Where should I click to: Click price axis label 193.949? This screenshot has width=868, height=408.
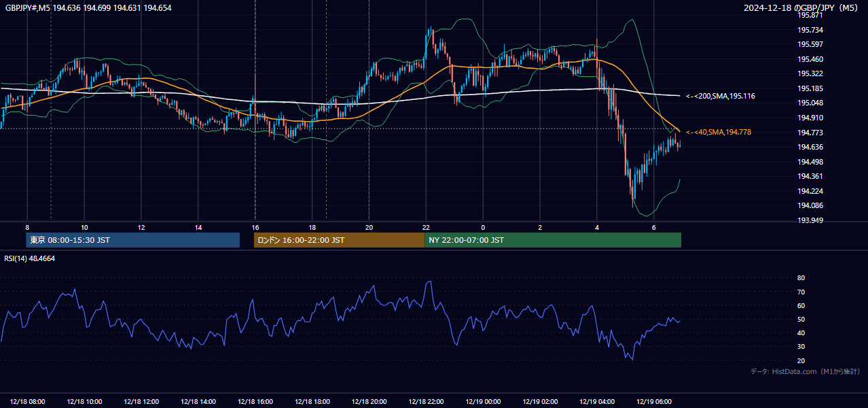click(x=810, y=220)
